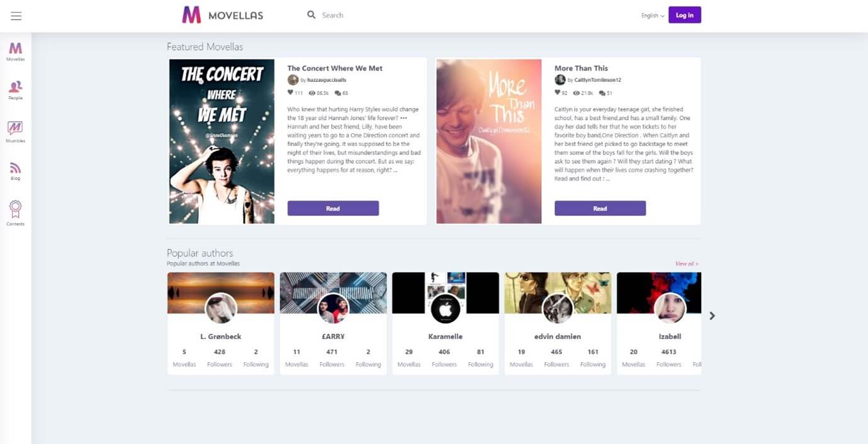Read The Concert Where We Met
The height and width of the screenshot is (444, 868).
333,208
